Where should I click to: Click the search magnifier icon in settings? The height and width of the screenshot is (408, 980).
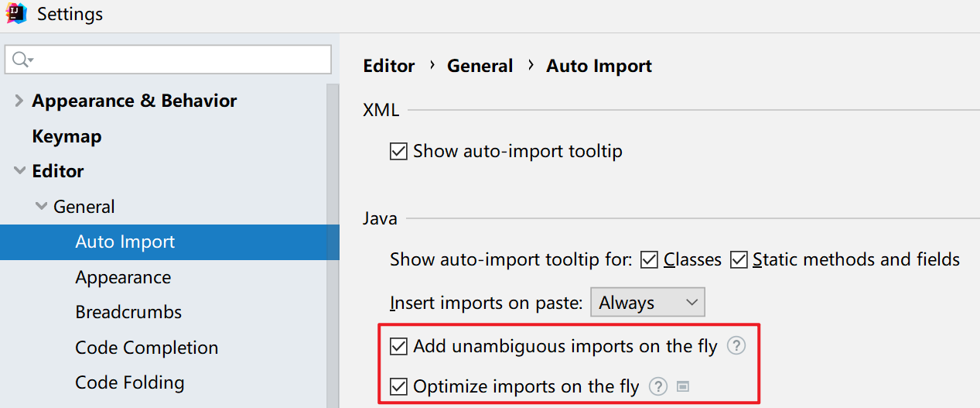[22, 60]
